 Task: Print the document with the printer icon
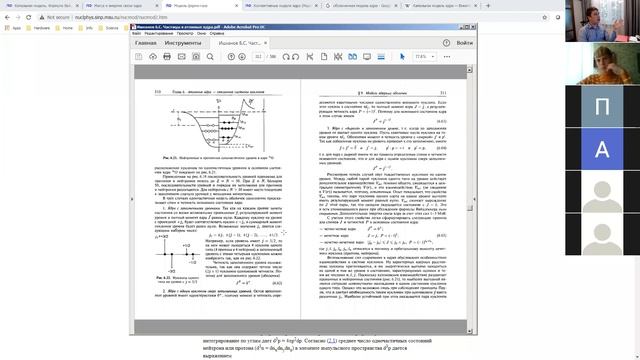coord(167,57)
